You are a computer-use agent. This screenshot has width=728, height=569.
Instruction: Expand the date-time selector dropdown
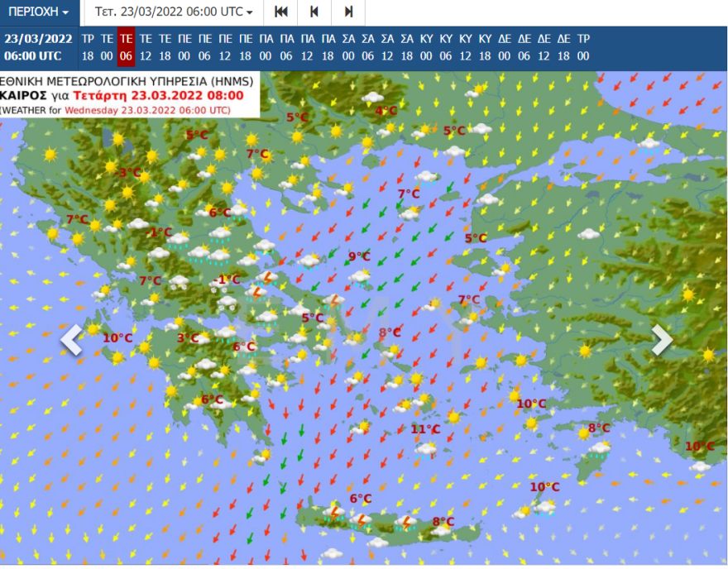point(174,12)
